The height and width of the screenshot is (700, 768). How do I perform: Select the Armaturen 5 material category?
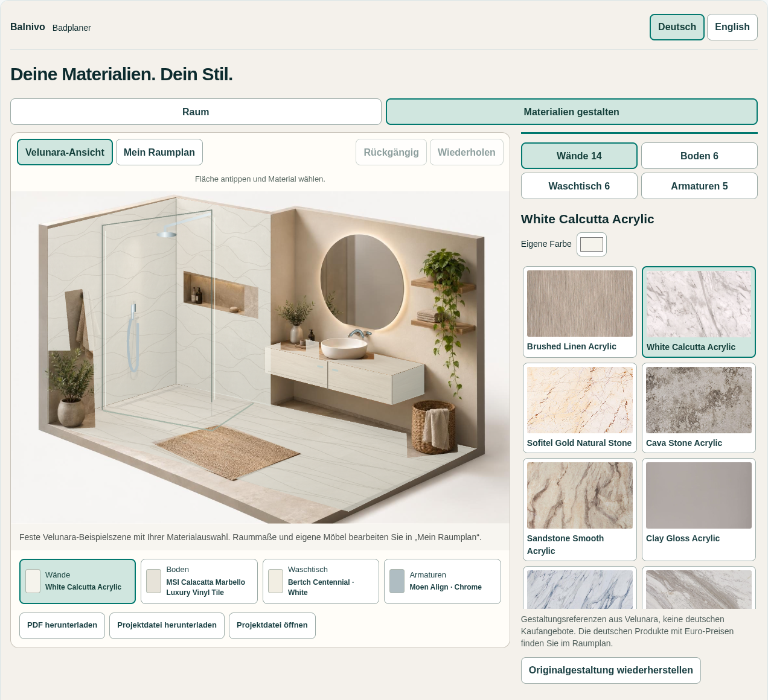[x=699, y=186]
